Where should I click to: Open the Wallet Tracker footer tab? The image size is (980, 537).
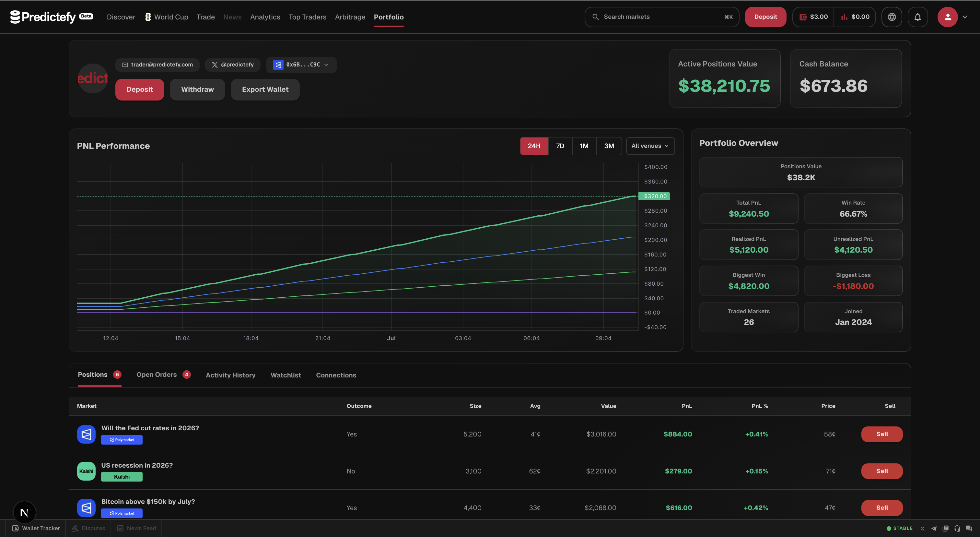pos(36,528)
